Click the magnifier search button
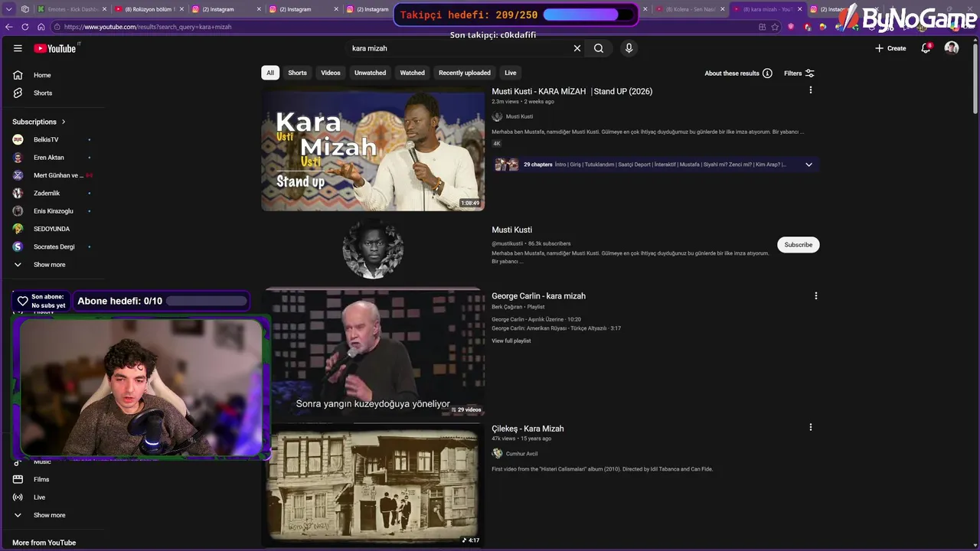 (599, 48)
